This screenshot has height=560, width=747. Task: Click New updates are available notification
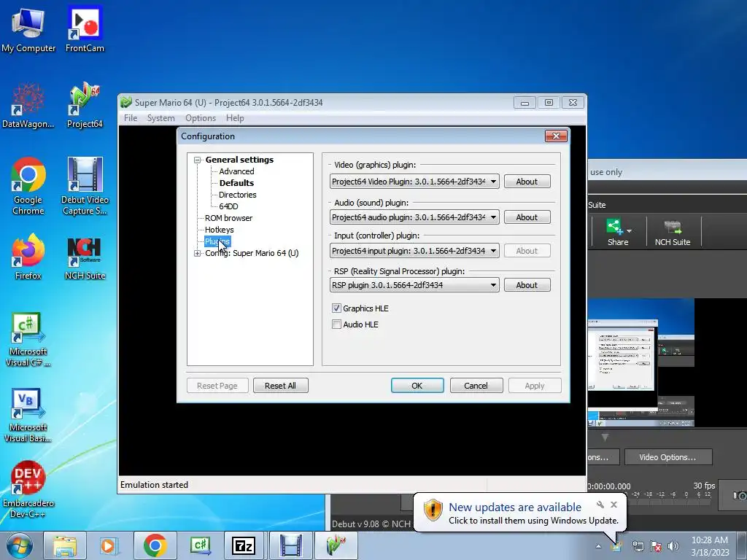tap(515, 507)
